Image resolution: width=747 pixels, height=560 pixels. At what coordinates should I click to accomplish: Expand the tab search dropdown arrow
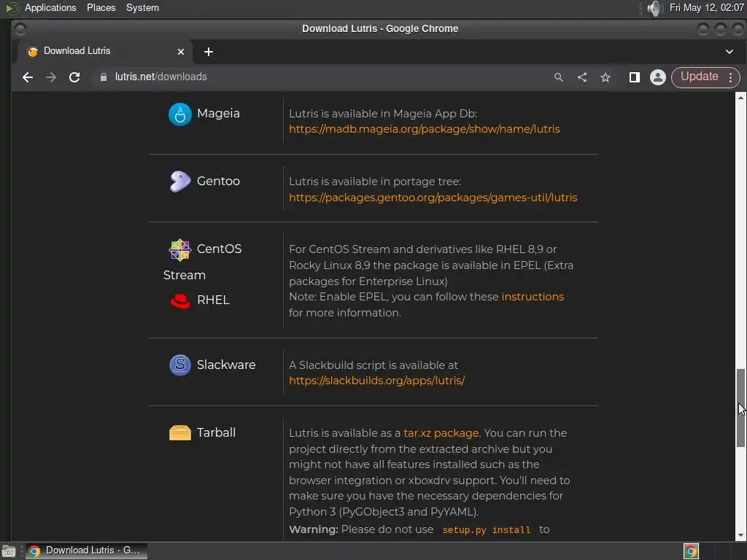click(x=729, y=52)
